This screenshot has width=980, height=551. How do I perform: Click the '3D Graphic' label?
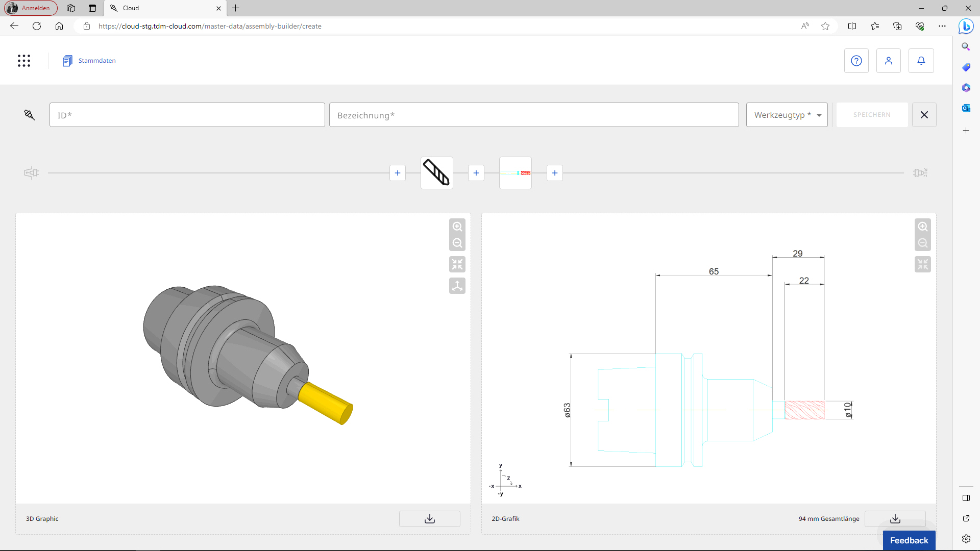pyautogui.click(x=42, y=519)
